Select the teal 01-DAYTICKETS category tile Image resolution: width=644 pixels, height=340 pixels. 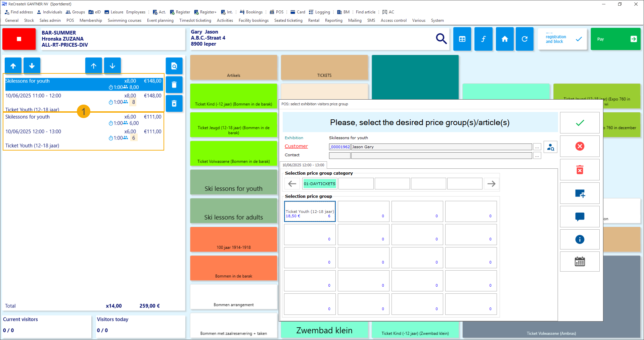pos(319,184)
